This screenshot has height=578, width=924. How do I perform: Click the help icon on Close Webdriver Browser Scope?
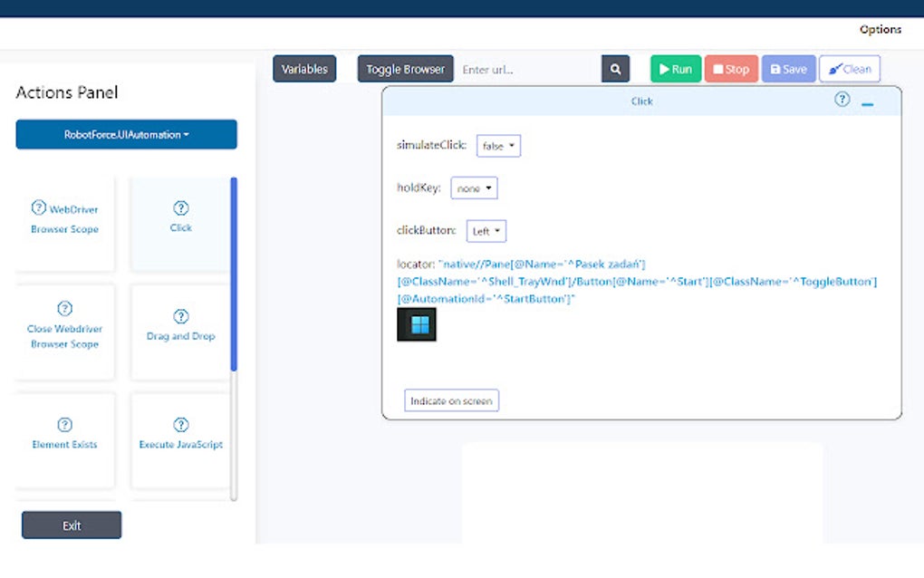pyautogui.click(x=63, y=308)
